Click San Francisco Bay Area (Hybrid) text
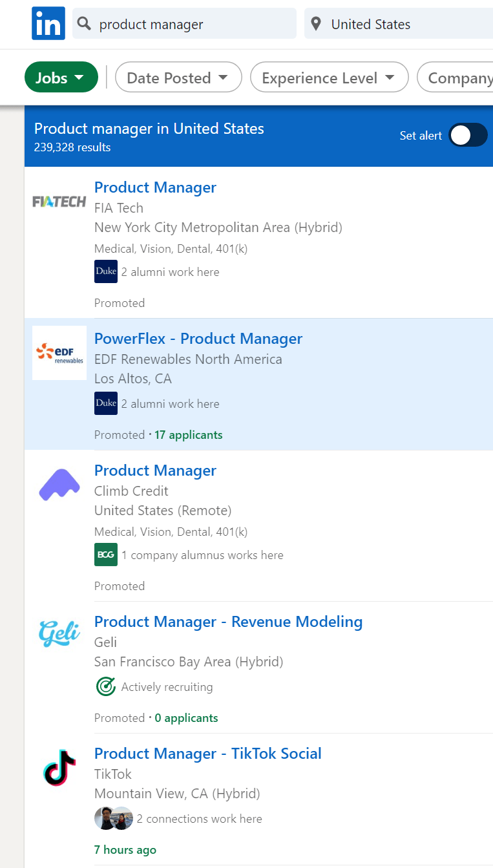 [x=189, y=662]
